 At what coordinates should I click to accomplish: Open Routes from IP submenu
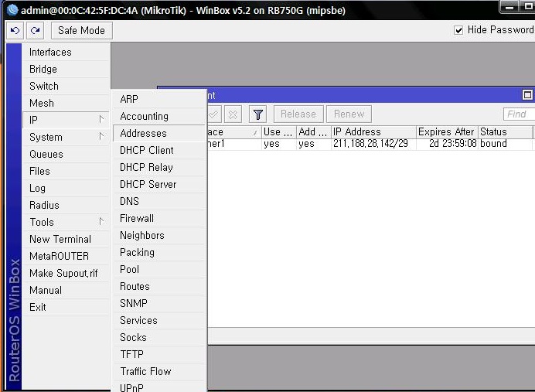pos(159,287)
